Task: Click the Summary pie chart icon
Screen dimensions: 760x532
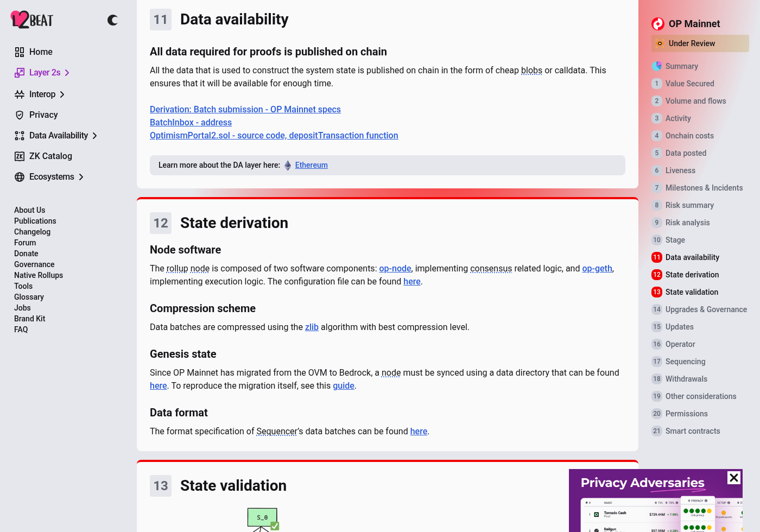Action: point(657,66)
